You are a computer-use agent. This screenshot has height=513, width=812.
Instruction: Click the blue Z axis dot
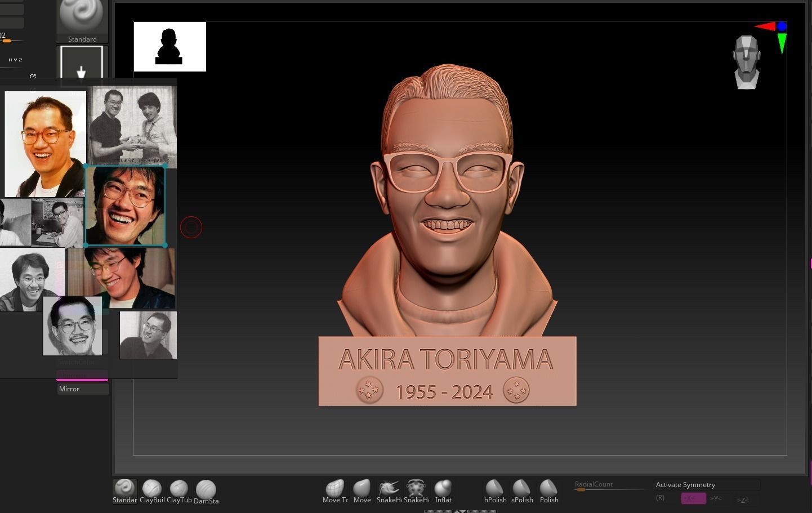[x=782, y=26]
